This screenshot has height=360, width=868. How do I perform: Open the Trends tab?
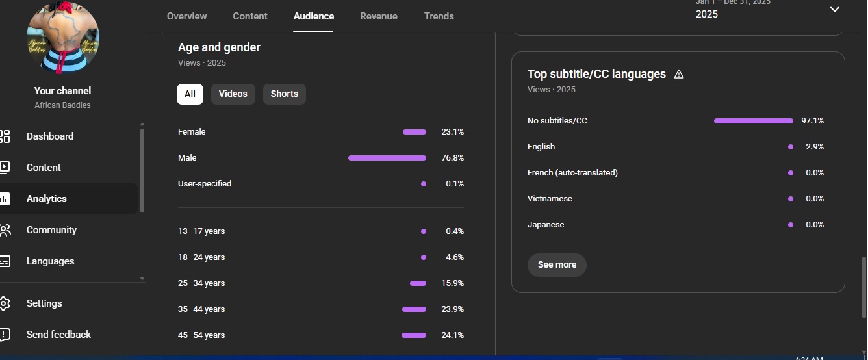(439, 16)
